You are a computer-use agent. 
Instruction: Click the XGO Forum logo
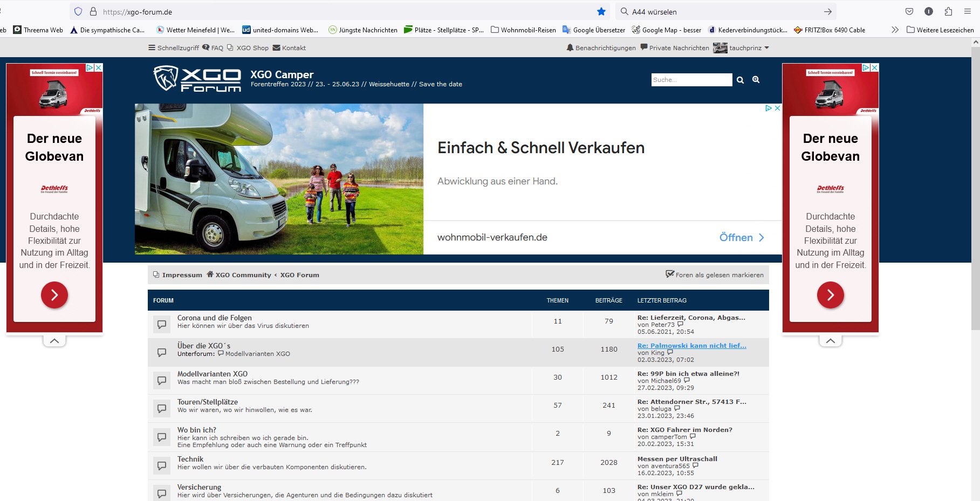pos(197,79)
